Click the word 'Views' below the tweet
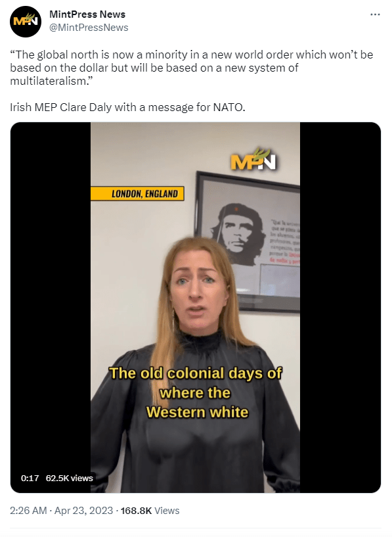The width and height of the screenshot is (392, 537). (x=167, y=511)
